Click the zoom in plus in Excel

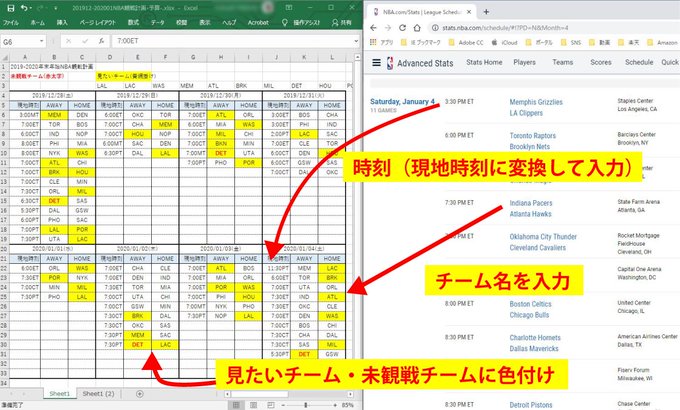pos(335,405)
